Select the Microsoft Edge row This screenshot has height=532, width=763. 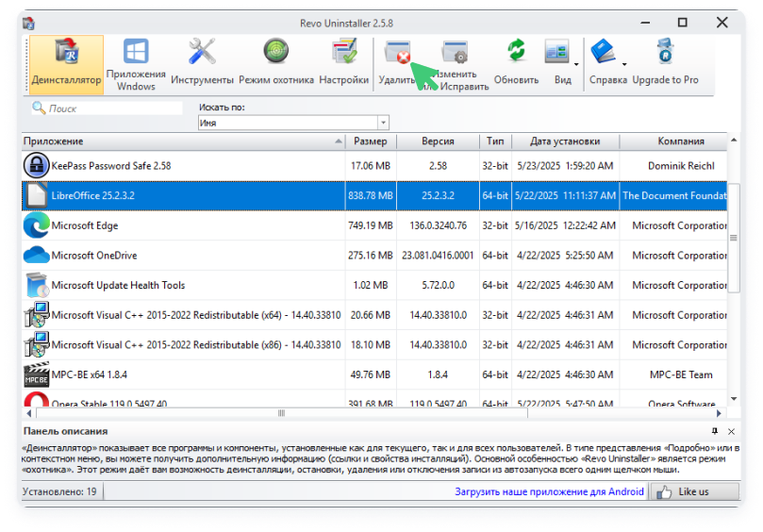(x=374, y=225)
